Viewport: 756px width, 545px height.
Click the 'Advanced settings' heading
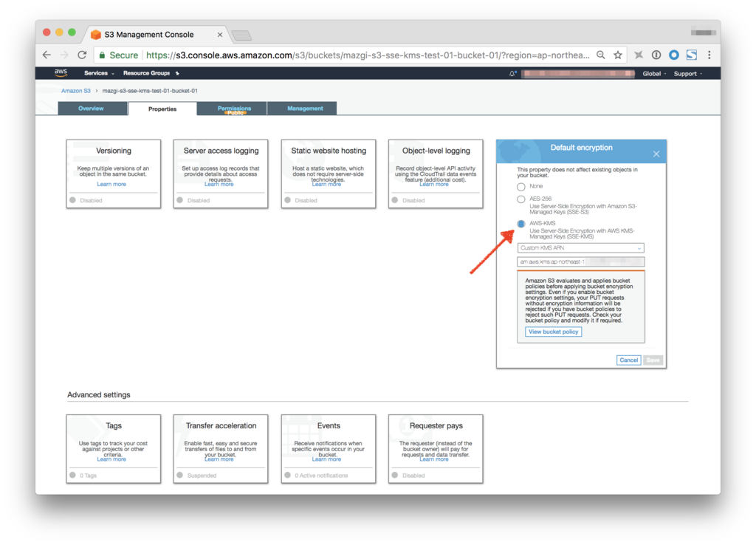pos(99,395)
